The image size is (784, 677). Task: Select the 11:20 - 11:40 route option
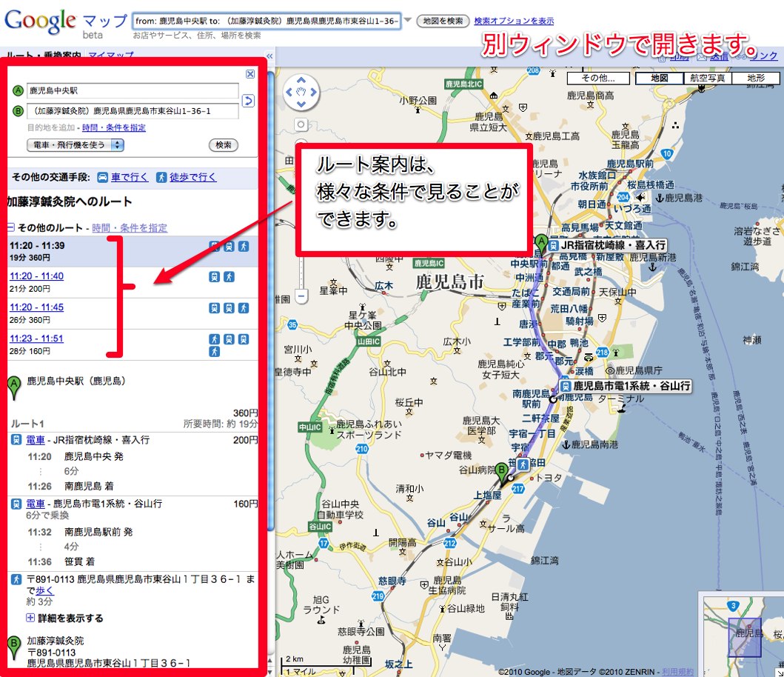pyautogui.click(x=36, y=276)
